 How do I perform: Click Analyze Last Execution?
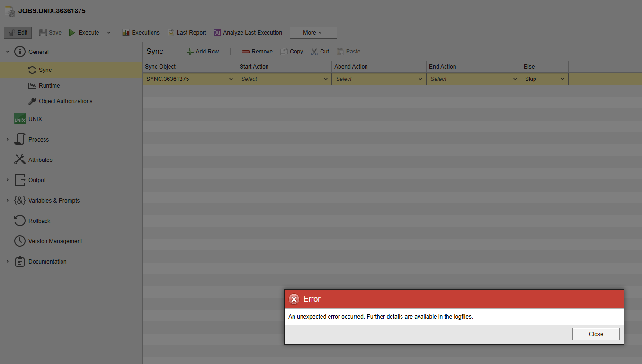click(248, 33)
